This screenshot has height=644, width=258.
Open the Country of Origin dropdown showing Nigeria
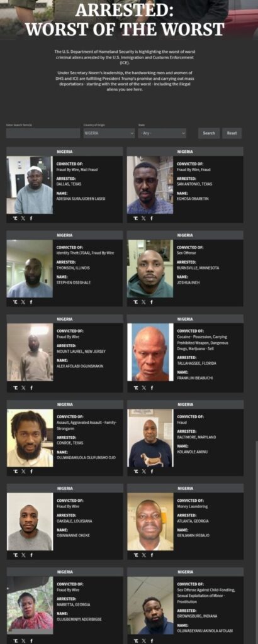pyautogui.click(x=109, y=133)
